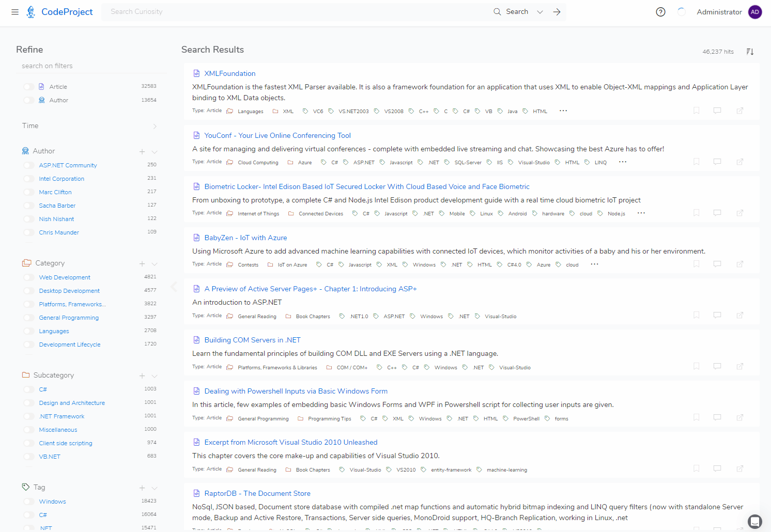Add a Tag filter with plus

coord(142,488)
